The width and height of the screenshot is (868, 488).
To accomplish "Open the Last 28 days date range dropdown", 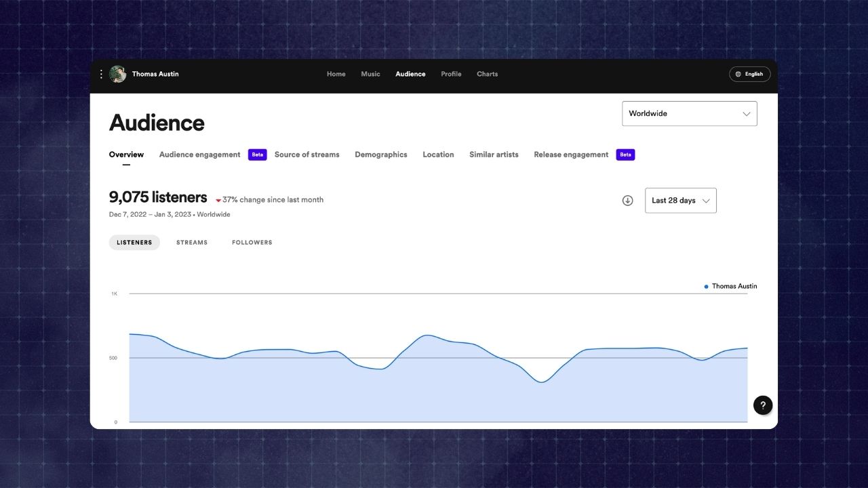I will [x=680, y=200].
